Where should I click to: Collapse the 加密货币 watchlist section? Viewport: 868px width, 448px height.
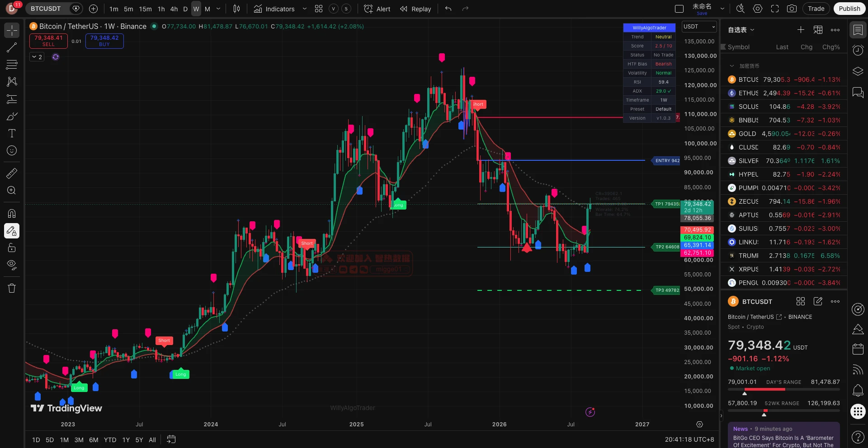[732, 66]
